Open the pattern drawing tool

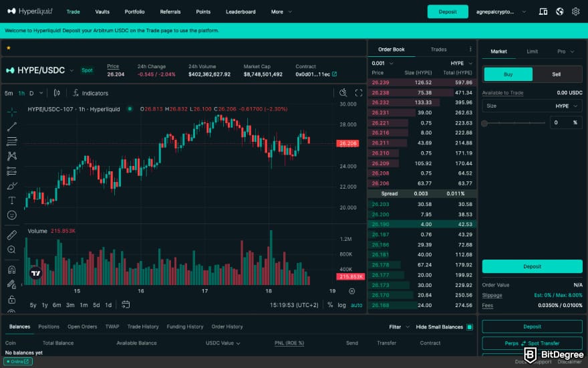[12, 156]
